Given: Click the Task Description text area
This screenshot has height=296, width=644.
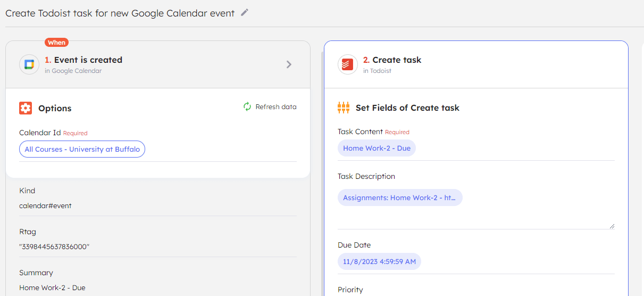Looking at the screenshot, I should coord(476,207).
